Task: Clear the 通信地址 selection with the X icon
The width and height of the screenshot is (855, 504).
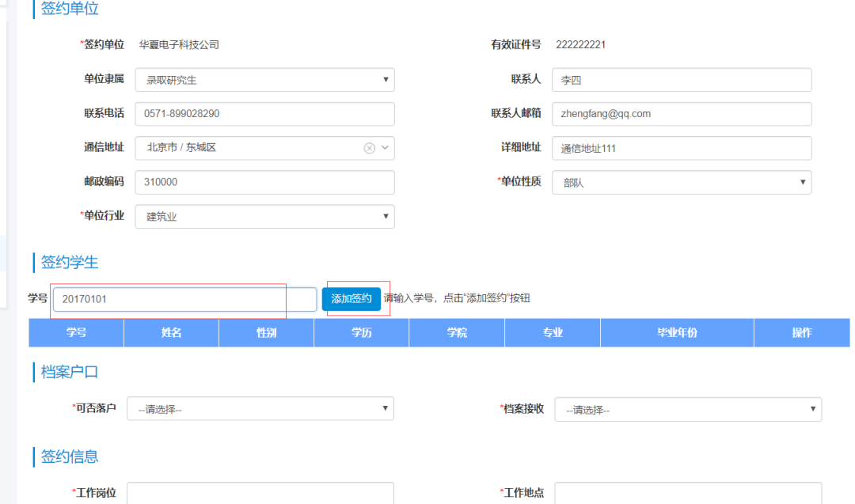Action: [369, 148]
